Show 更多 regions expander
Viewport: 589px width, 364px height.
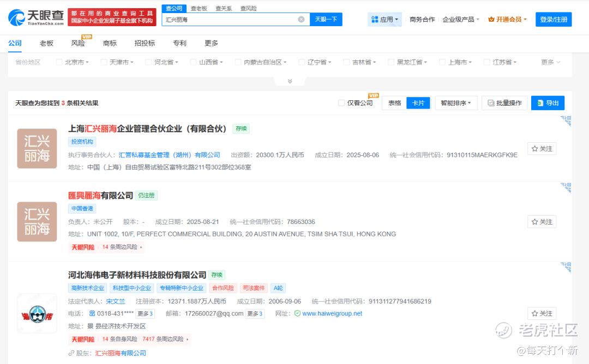551,62
